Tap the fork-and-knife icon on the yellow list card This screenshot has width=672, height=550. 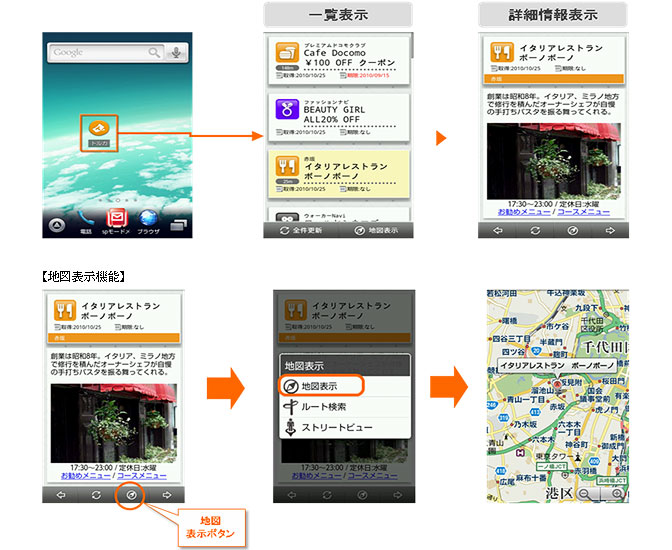tap(287, 166)
